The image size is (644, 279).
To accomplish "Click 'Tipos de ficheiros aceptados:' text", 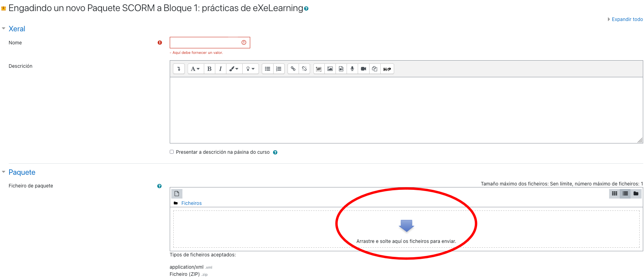I will (203, 255).
